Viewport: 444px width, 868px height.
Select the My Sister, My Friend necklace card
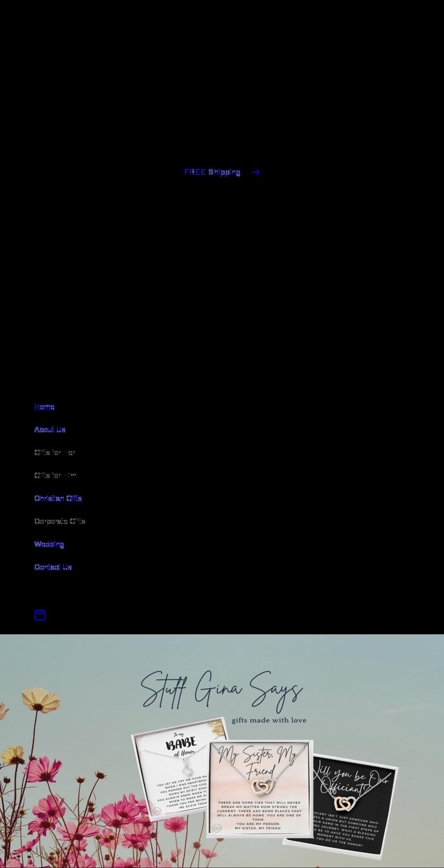(260, 789)
